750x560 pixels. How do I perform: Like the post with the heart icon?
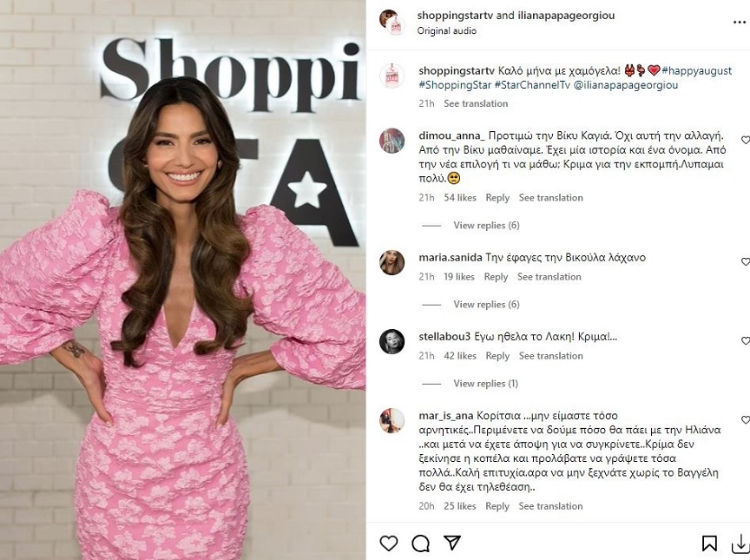point(388,544)
